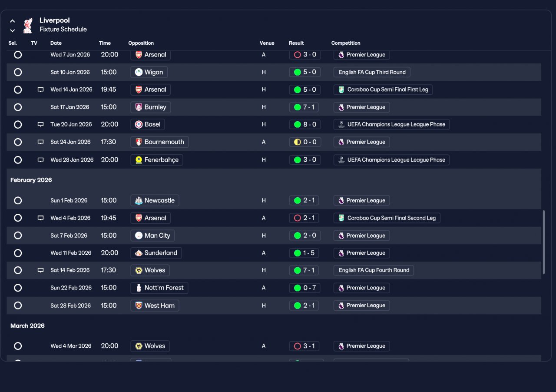The width and height of the screenshot is (556, 392).
Task: Open Sunderland opposition button
Action: pos(156,253)
